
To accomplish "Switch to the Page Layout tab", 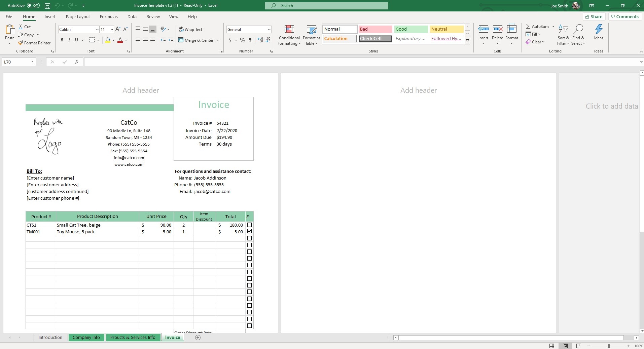I will point(78,16).
